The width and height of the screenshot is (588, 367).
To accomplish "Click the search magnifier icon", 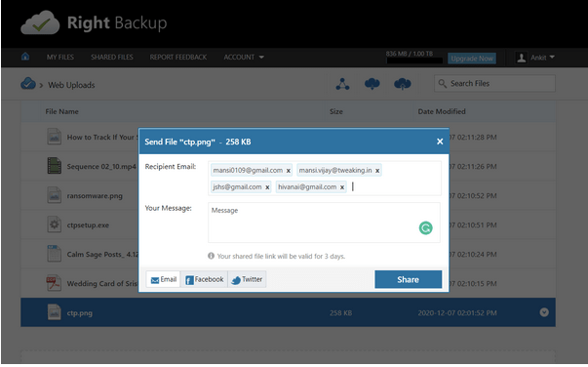I will point(443,83).
